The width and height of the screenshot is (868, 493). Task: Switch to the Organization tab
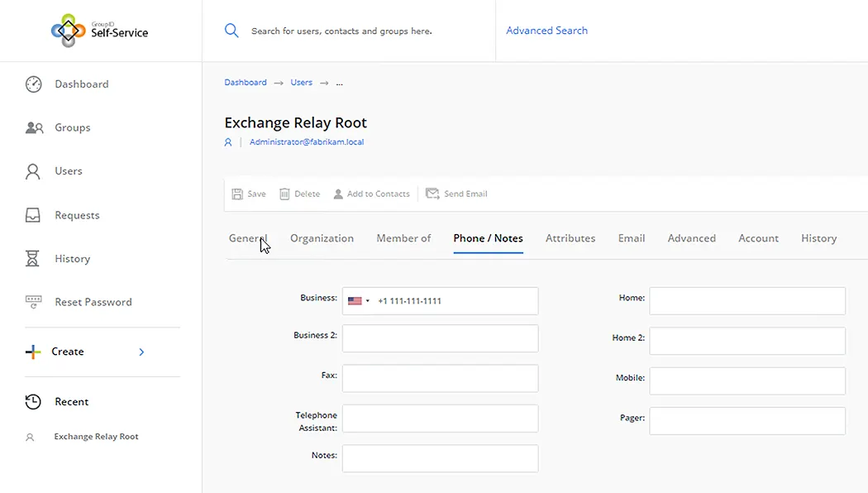click(x=322, y=238)
